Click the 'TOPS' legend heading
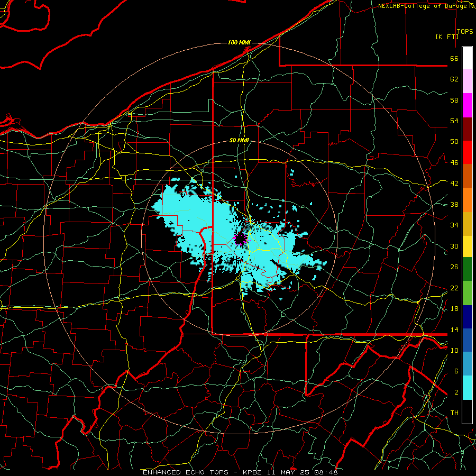 coord(465,32)
